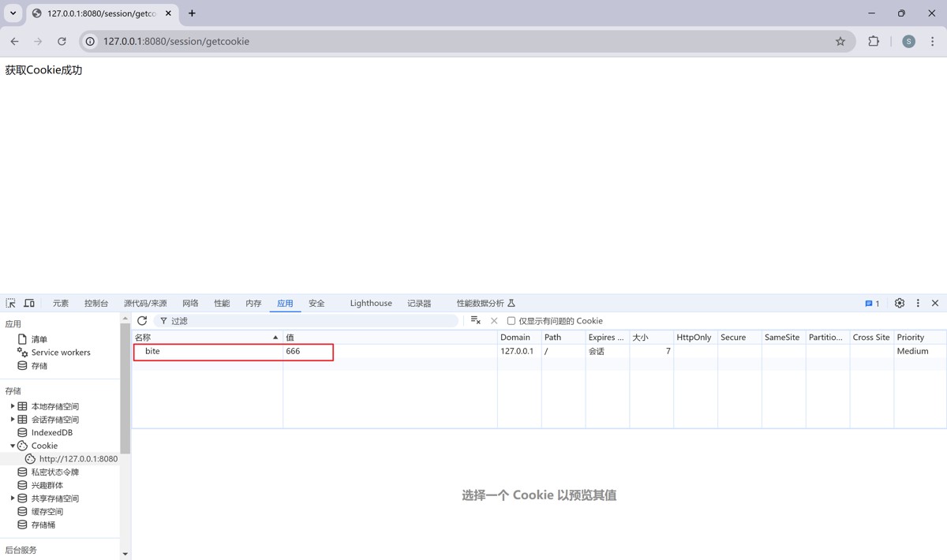Sort by the Priority column header
Viewport: 947px width, 560px height.
tap(920, 337)
